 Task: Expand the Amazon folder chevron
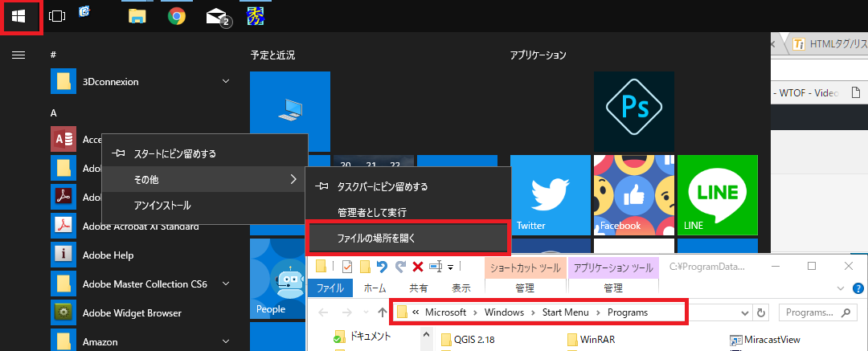pyautogui.click(x=225, y=341)
